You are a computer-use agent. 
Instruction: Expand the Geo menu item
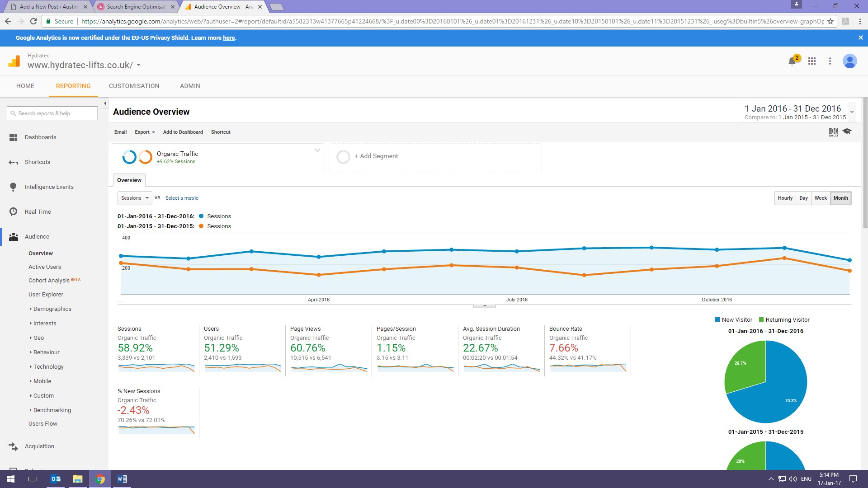tap(38, 338)
